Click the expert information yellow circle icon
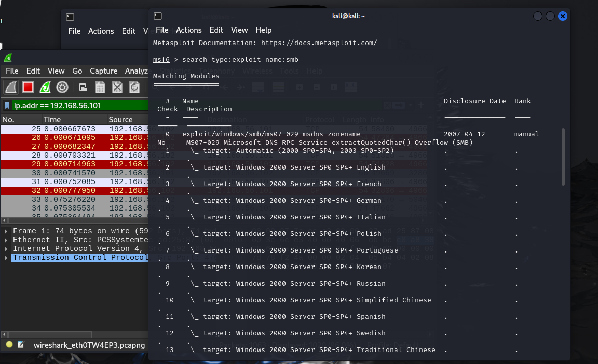Image resolution: width=598 pixels, height=364 pixels. click(9, 345)
